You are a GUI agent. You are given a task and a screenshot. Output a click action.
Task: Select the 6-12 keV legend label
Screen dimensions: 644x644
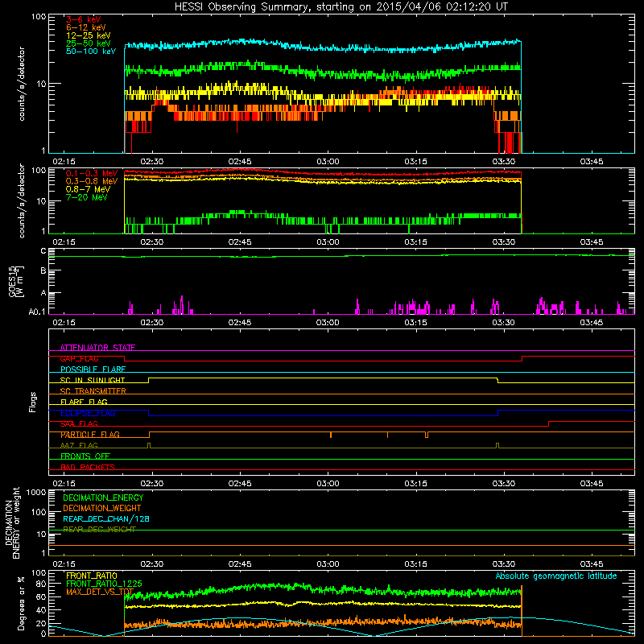(86, 27)
